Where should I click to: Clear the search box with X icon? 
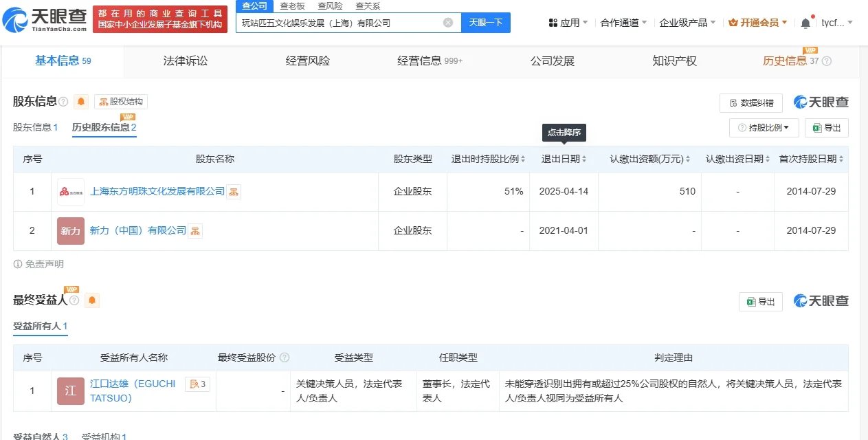[448, 23]
